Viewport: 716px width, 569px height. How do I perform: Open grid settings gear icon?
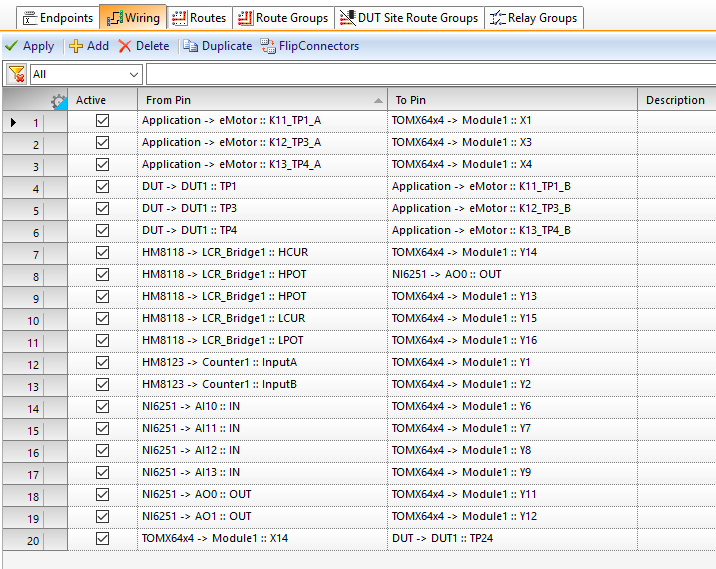(58, 101)
